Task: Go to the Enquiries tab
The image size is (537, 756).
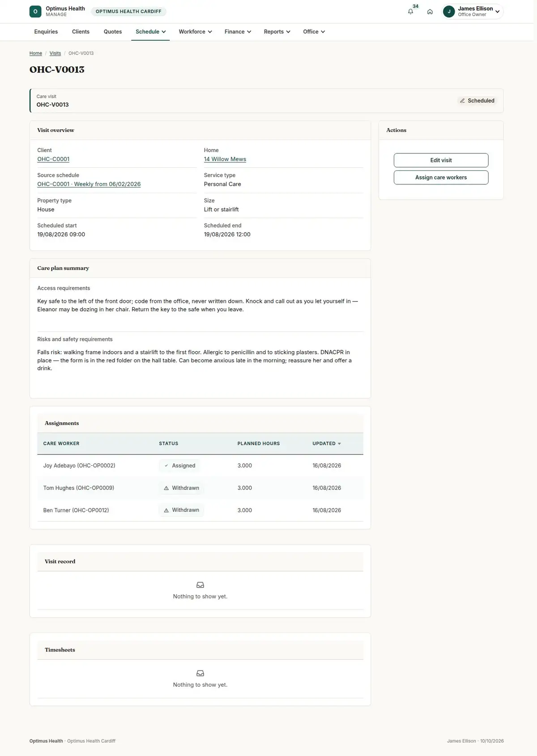Action: click(x=46, y=32)
